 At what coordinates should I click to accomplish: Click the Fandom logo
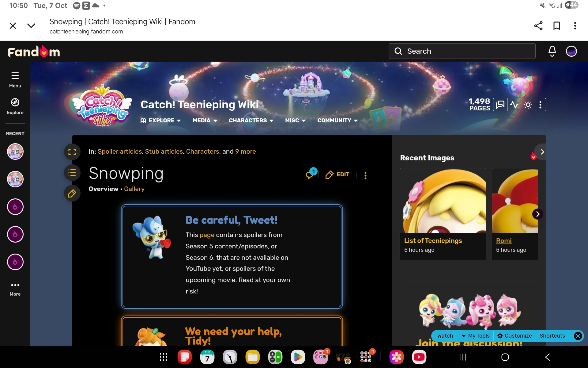[x=34, y=51]
